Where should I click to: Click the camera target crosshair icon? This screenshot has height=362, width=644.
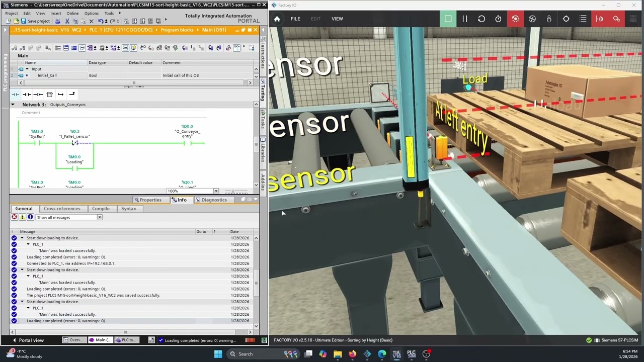click(566, 19)
